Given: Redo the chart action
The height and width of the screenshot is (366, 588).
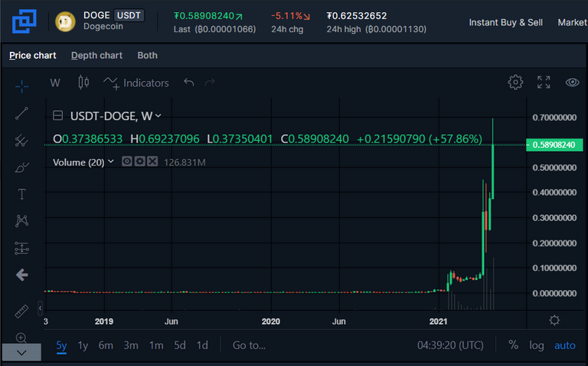Looking at the screenshot, I should point(210,82).
